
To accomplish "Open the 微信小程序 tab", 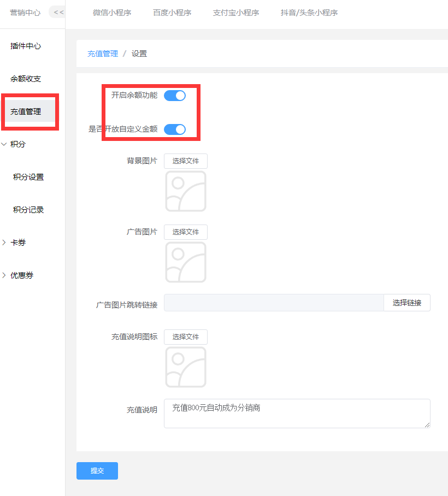I will coord(112,13).
